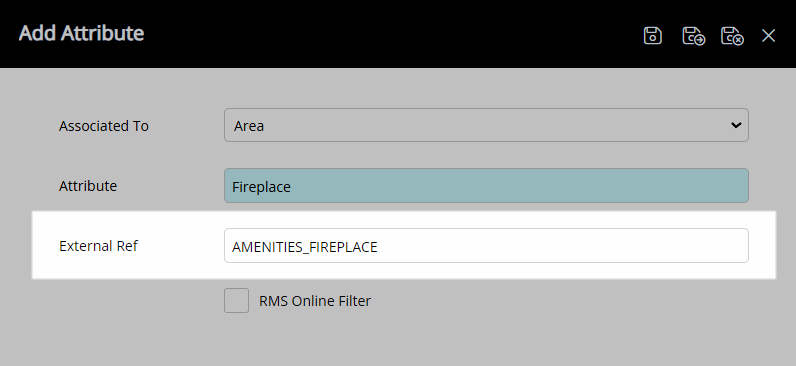Close the Add Attribute dialog with X
Viewport: 796px width, 366px height.
tap(769, 36)
